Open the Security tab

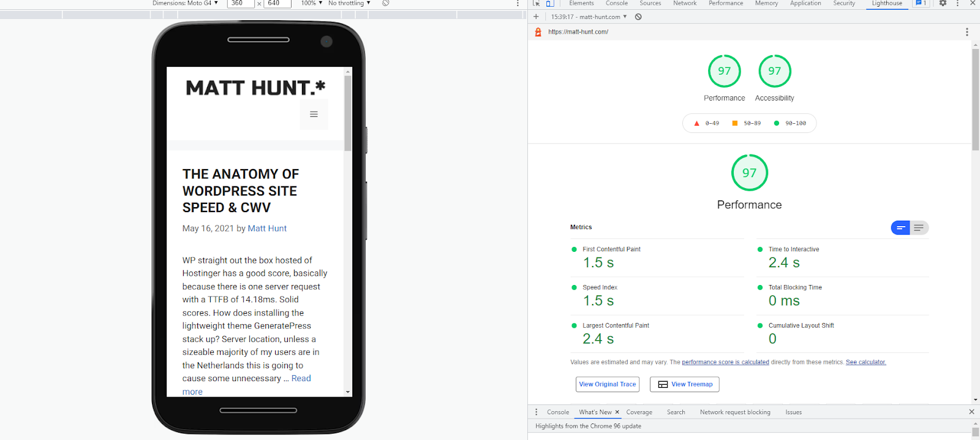(x=844, y=3)
